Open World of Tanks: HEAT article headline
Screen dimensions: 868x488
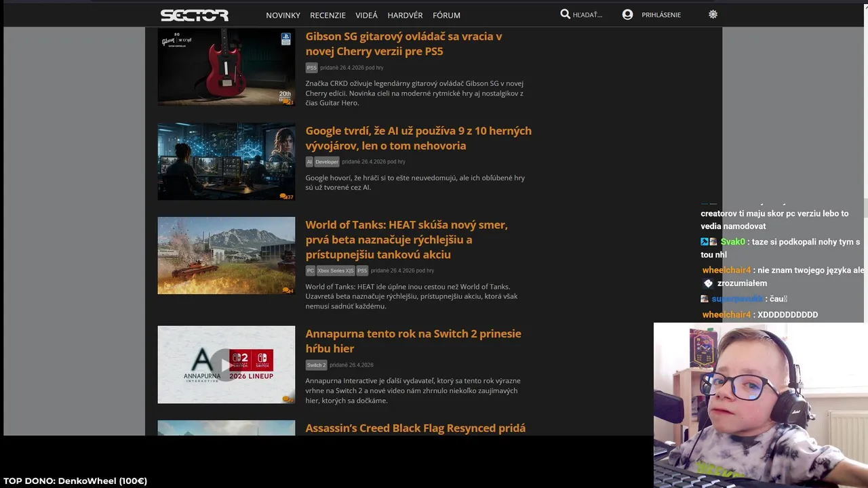(x=406, y=239)
